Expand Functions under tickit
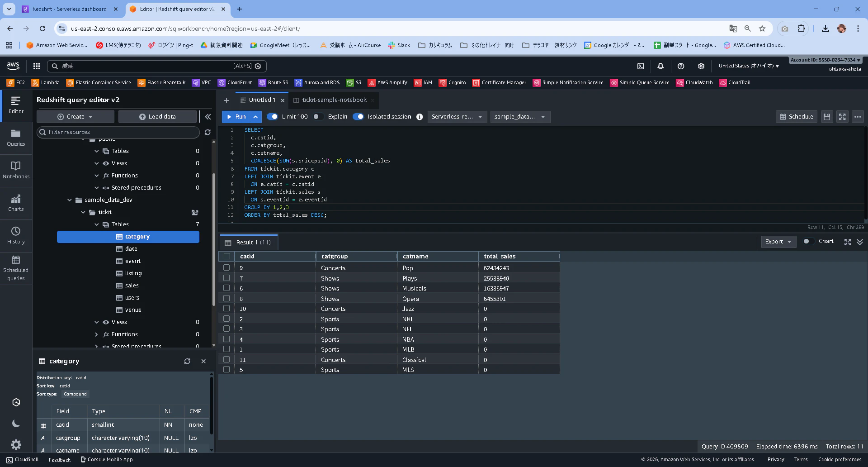The image size is (868, 467). tap(96, 334)
